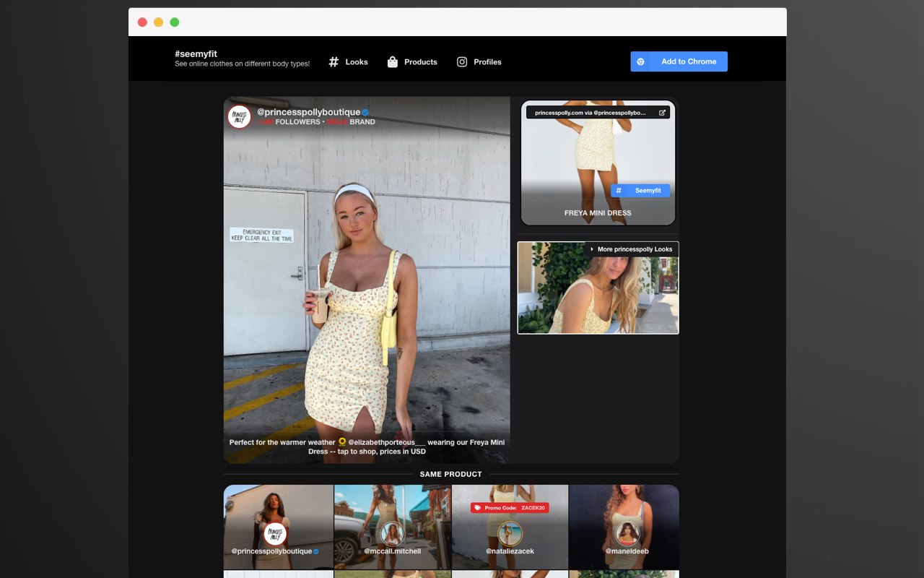924x578 pixels.
Task: Open the Freya Mini Dress product image card
Action: (x=598, y=163)
